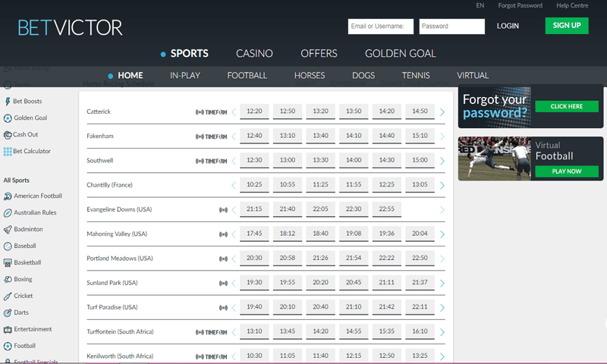Select the 12:20 Catterick race
This screenshot has width=607, height=364.
point(254,111)
